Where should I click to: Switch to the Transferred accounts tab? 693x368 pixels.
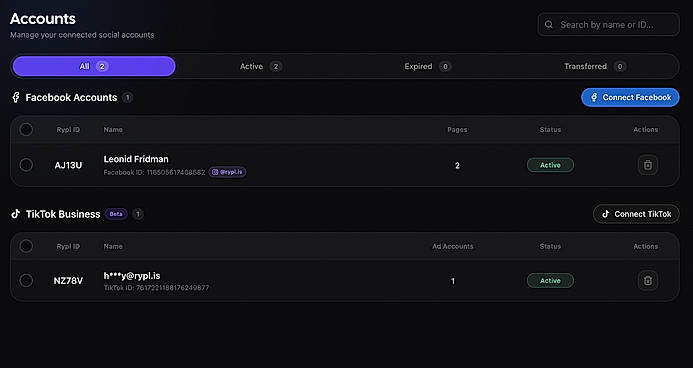pyautogui.click(x=594, y=66)
